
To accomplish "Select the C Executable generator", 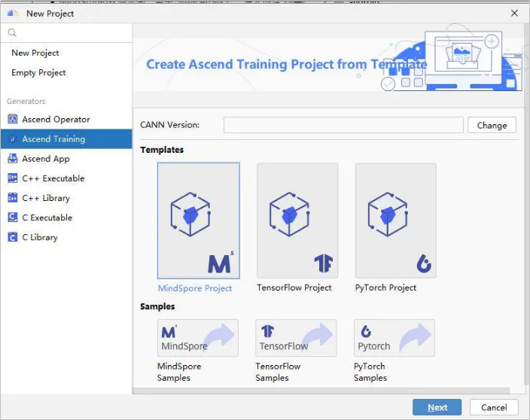I will [x=66, y=218].
